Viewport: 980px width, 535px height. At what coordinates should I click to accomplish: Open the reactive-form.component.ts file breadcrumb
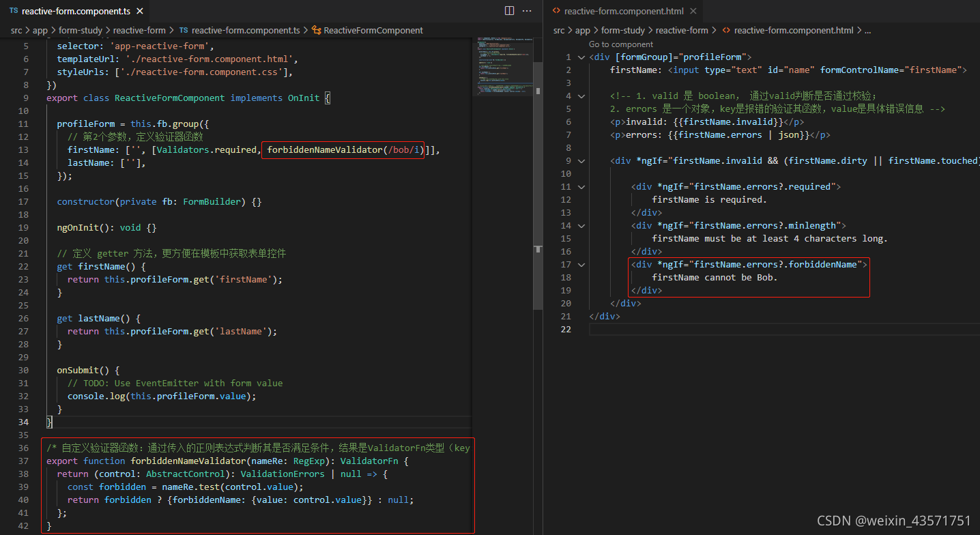240,30
